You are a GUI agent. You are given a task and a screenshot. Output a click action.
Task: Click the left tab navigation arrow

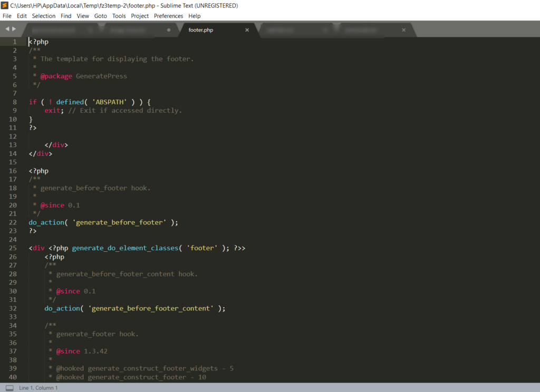[7, 29]
